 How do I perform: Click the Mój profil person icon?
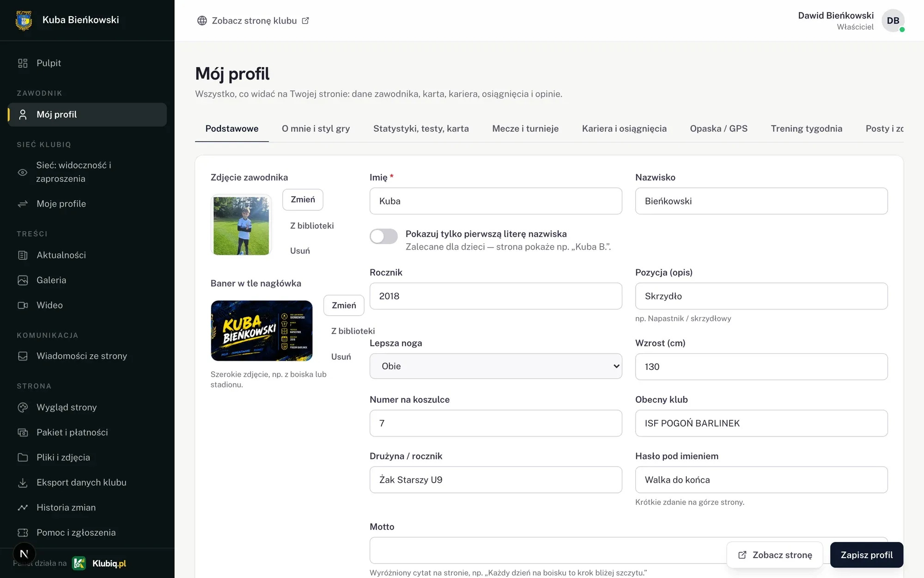[23, 115]
